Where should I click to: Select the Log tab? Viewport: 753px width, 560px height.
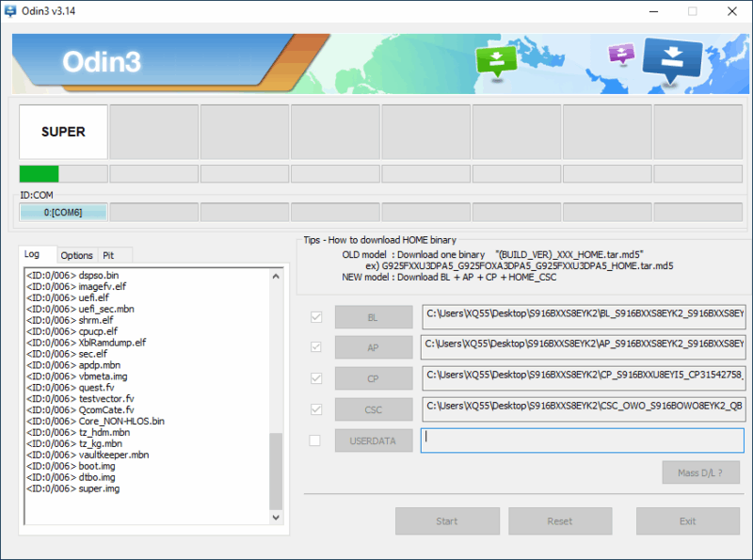(32, 254)
